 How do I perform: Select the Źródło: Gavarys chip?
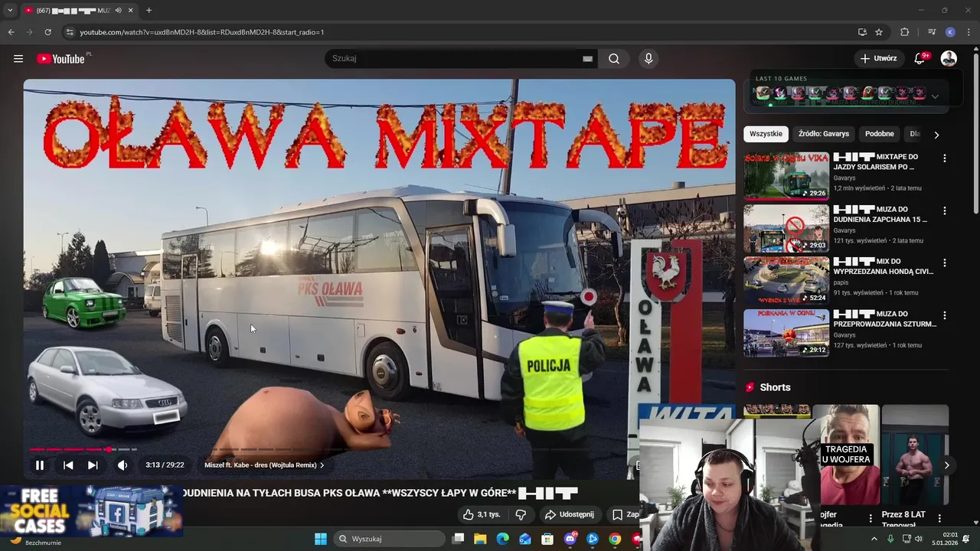824,134
